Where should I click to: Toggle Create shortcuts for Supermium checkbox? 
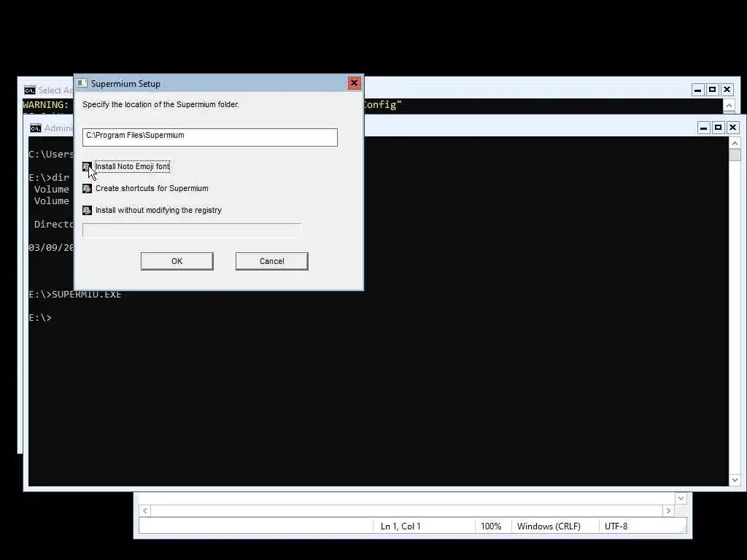[87, 189]
